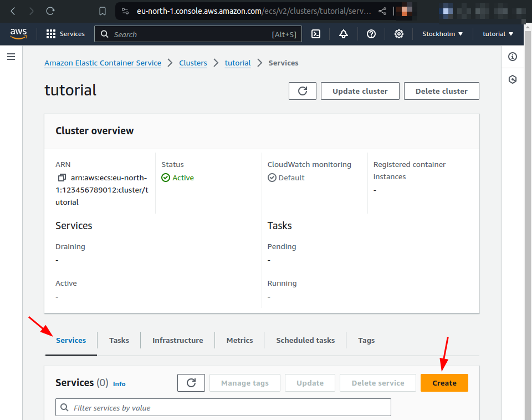Image resolution: width=532 pixels, height=420 pixels.
Task: Go back with browser back arrow
Action: [13, 11]
